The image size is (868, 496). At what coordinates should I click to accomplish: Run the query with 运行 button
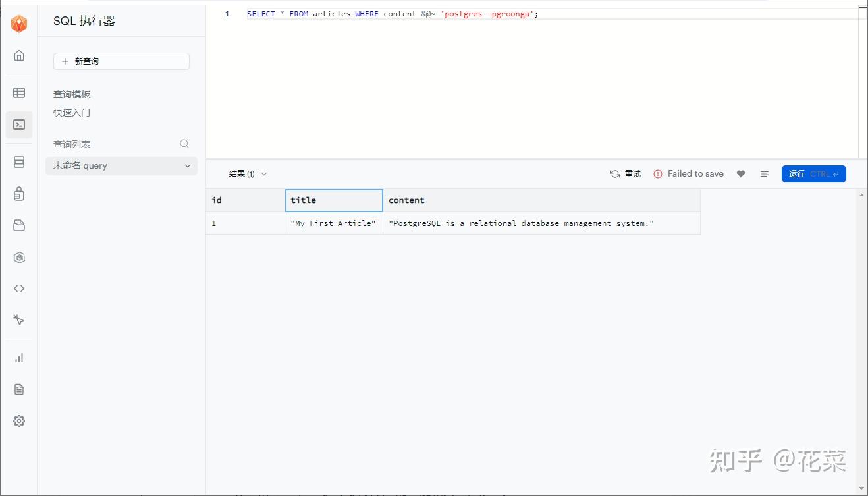point(813,174)
